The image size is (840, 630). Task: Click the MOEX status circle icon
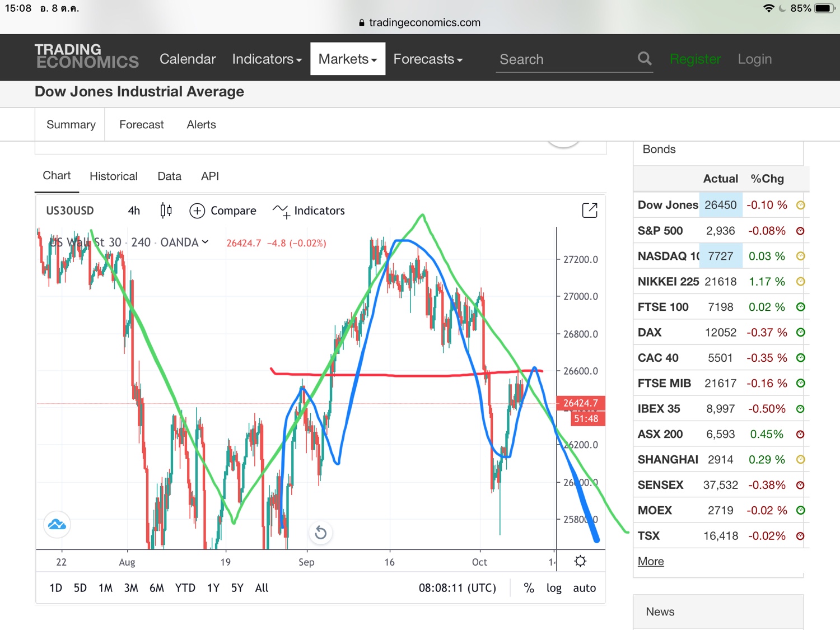[x=801, y=510]
